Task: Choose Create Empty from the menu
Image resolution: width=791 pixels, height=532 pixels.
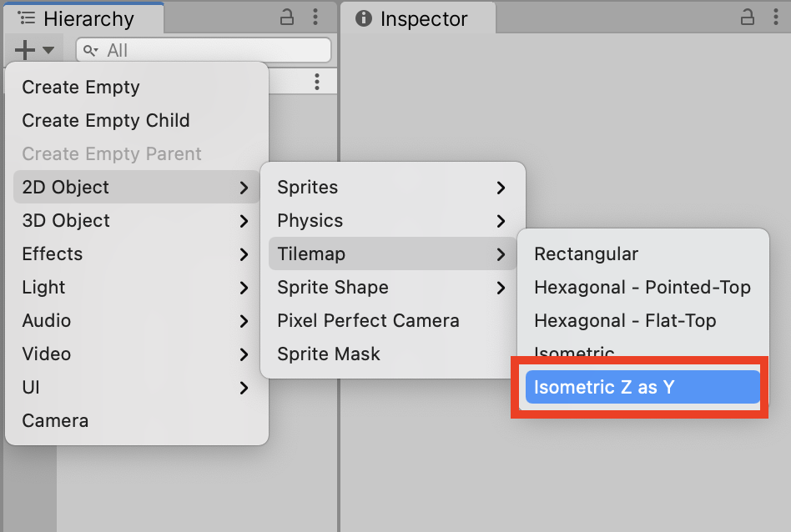Action: pyautogui.click(x=81, y=87)
